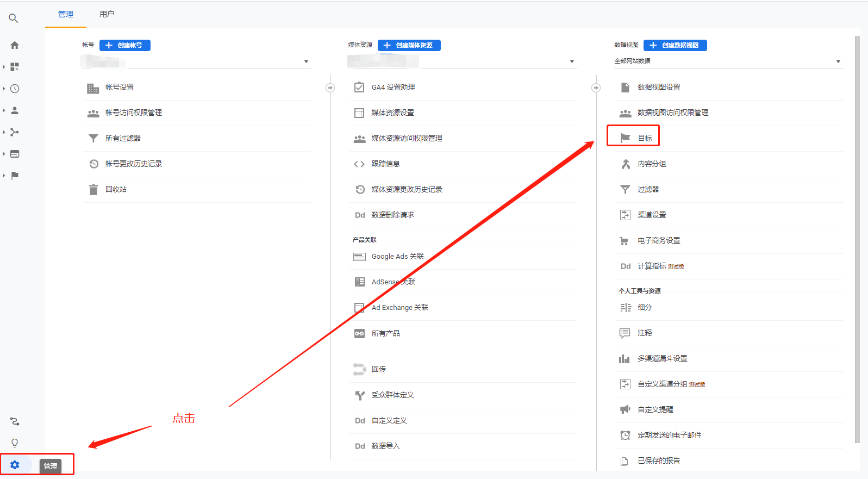Open the 媒体资源 property selector dropdown
This screenshot has width=868, height=479.
(x=572, y=61)
